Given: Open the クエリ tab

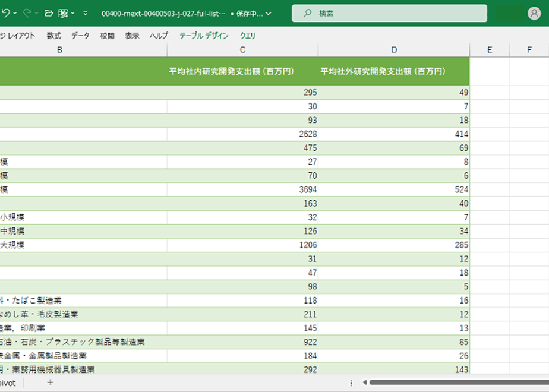Looking at the screenshot, I should click(248, 36).
